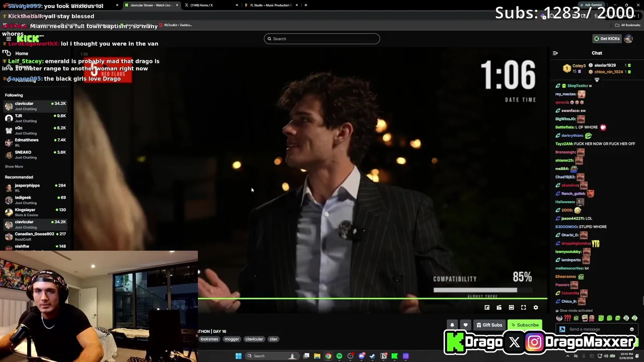Show hidden system tray icons chevron
The image size is (644, 362).
[x=568, y=356]
